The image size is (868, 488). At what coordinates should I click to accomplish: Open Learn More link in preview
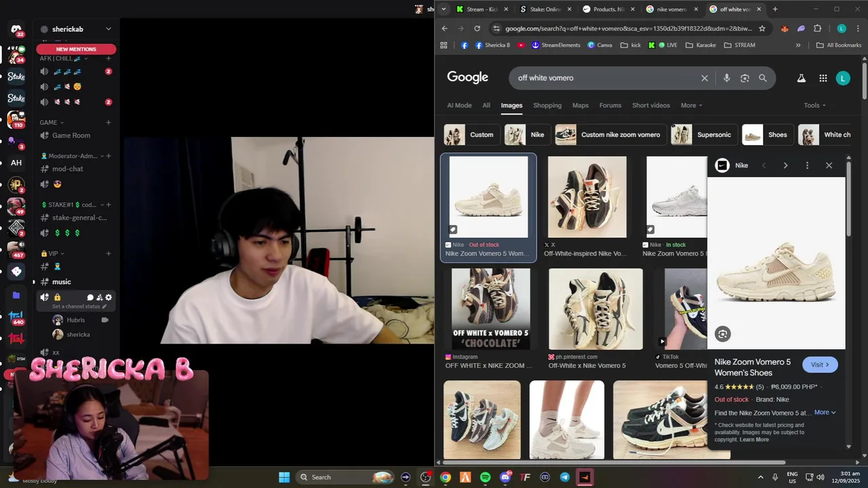pos(754,440)
